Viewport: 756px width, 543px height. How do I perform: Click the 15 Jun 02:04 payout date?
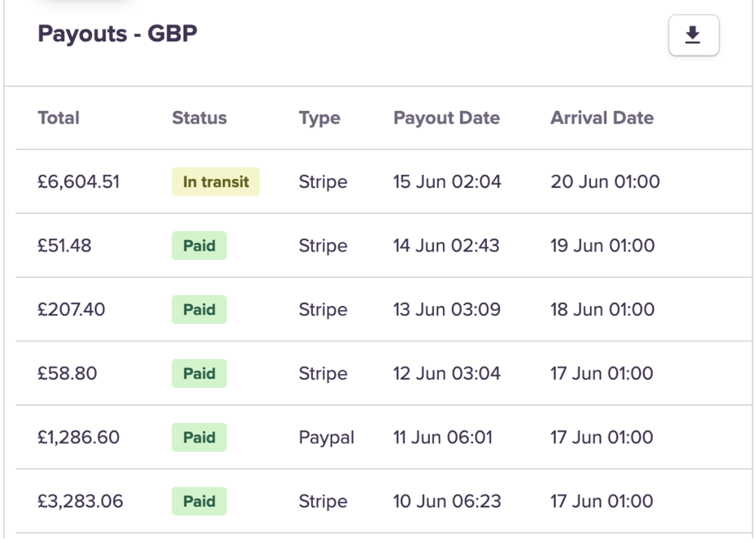coord(447,182)
